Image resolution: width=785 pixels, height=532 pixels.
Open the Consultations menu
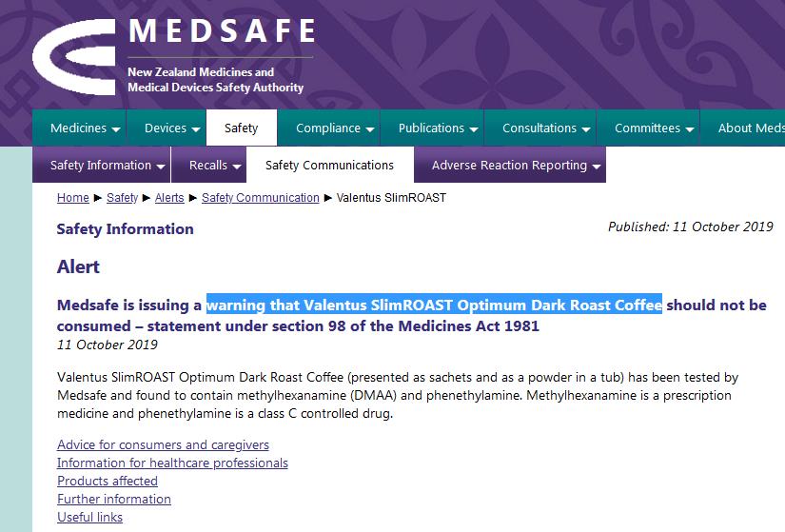540,128
